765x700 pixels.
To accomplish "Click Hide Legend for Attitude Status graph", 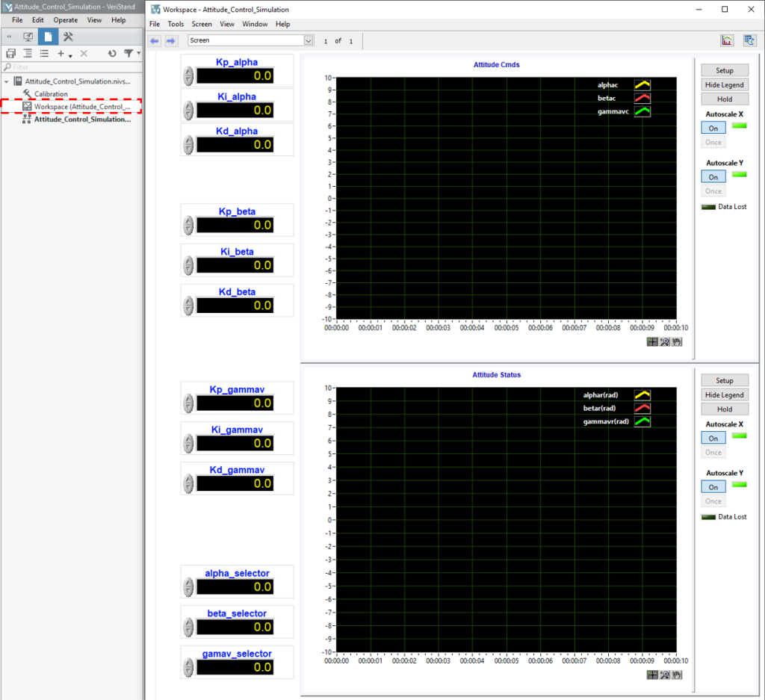I will click(725, 395).
